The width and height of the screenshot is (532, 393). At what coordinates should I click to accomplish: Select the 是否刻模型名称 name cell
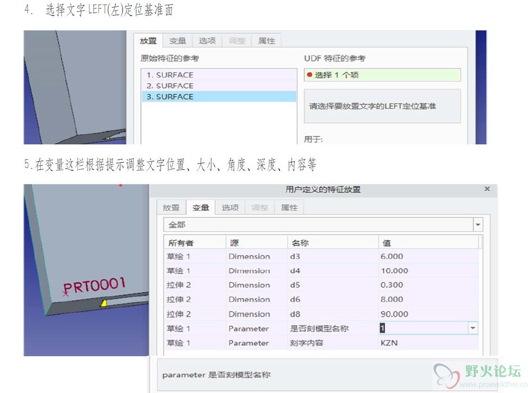pyautogui.click(x=333, y=328)
